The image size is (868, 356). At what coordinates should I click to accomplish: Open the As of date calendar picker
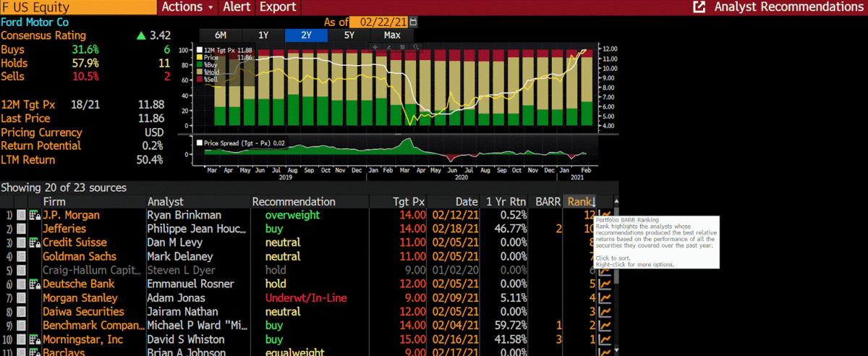413,22
